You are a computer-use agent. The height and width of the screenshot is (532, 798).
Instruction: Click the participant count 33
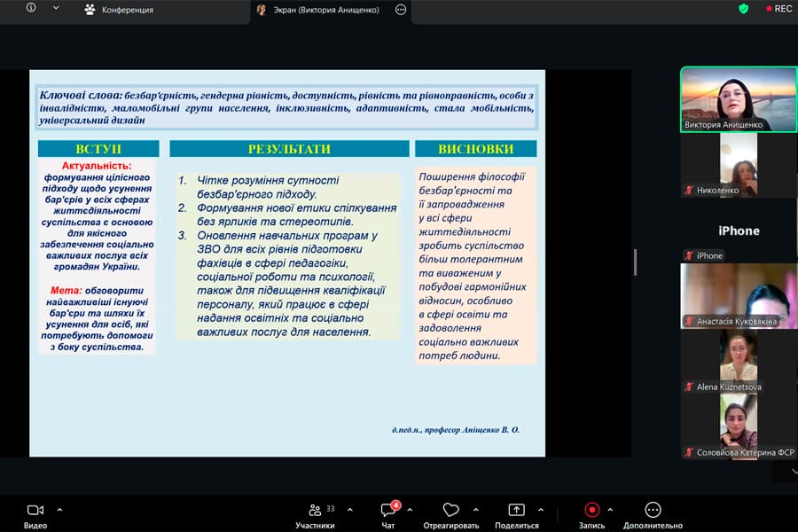click(331, 509)
